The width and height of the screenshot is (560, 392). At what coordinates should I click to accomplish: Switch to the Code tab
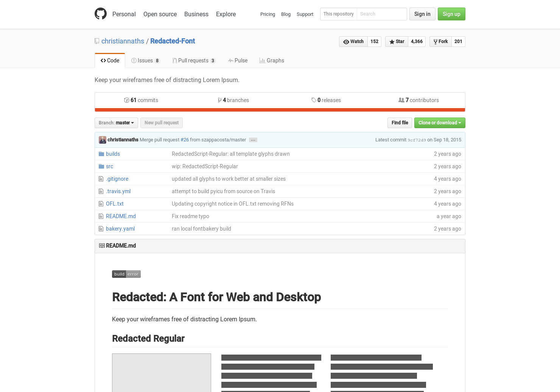[x=110, y=60]
